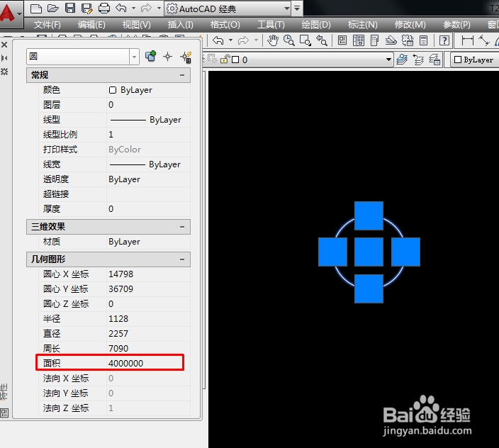Click the layer 0 color square

point(235,60)
